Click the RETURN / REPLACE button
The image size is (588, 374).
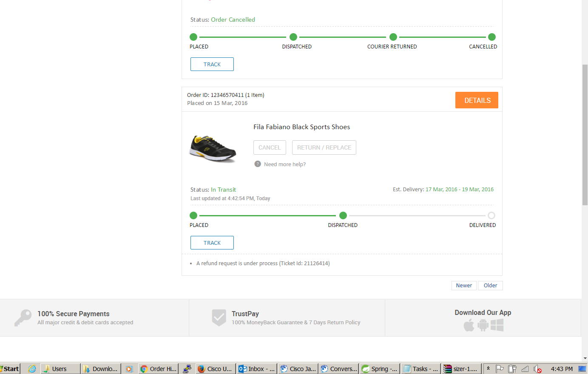point(324,147)
